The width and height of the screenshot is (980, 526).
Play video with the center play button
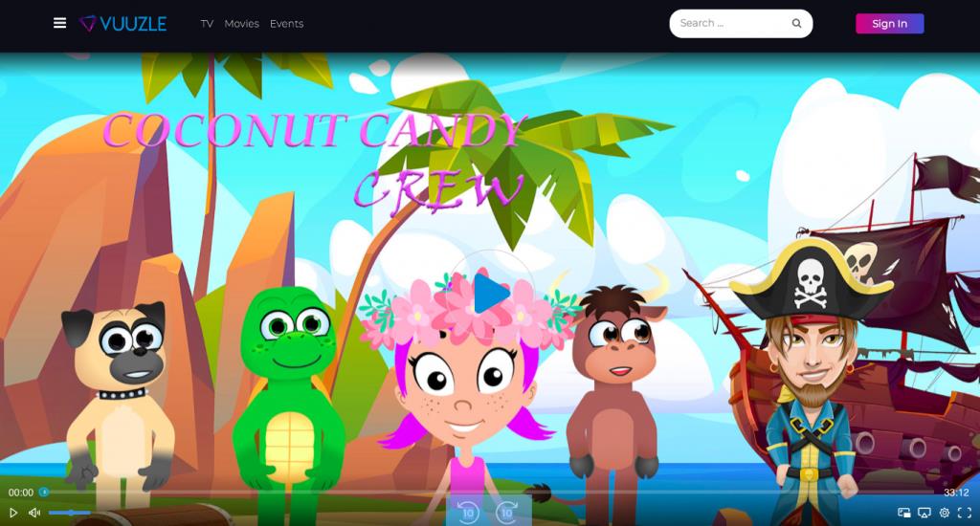tap(490, 294)
